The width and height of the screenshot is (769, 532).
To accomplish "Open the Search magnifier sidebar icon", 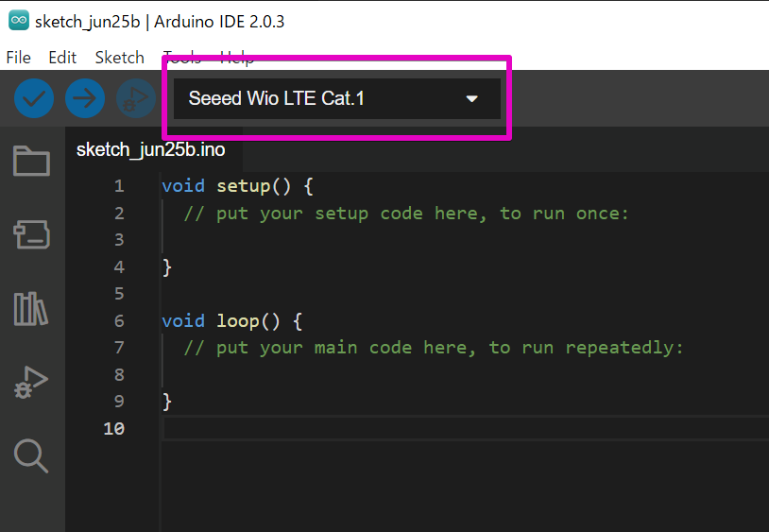I will point(31,456).
